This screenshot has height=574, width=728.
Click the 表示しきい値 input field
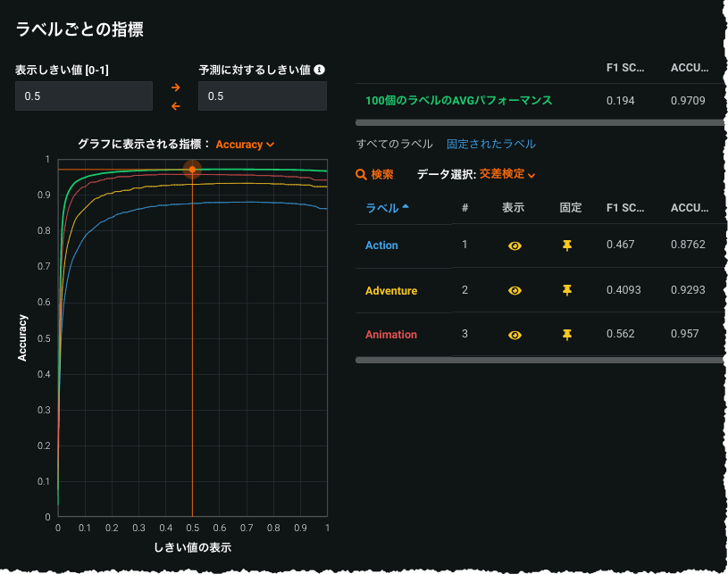click(x=84, y=96)
